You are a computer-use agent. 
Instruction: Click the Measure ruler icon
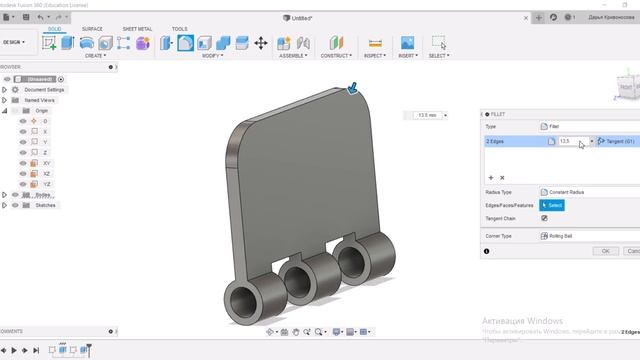click(x=375, y=43)
